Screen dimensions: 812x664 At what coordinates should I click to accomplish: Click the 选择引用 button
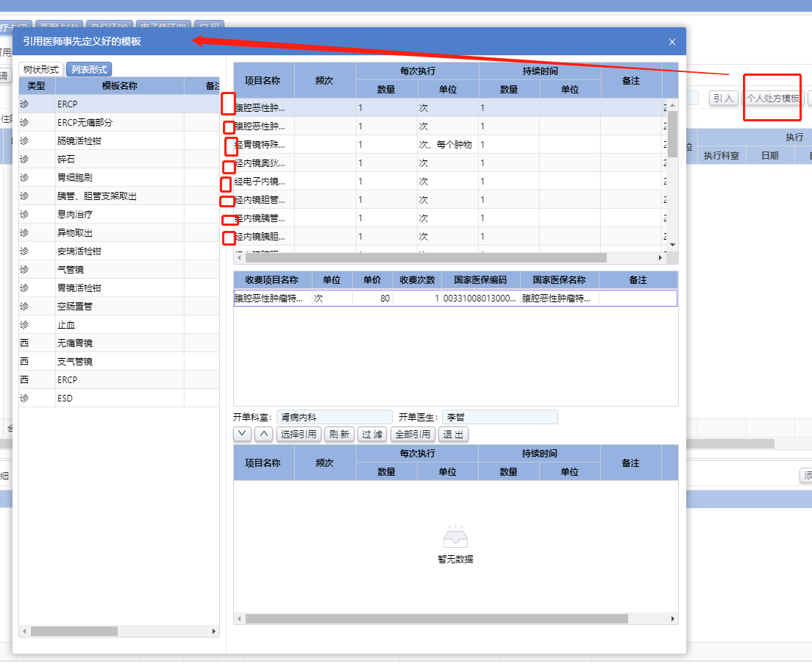(299, 434)
